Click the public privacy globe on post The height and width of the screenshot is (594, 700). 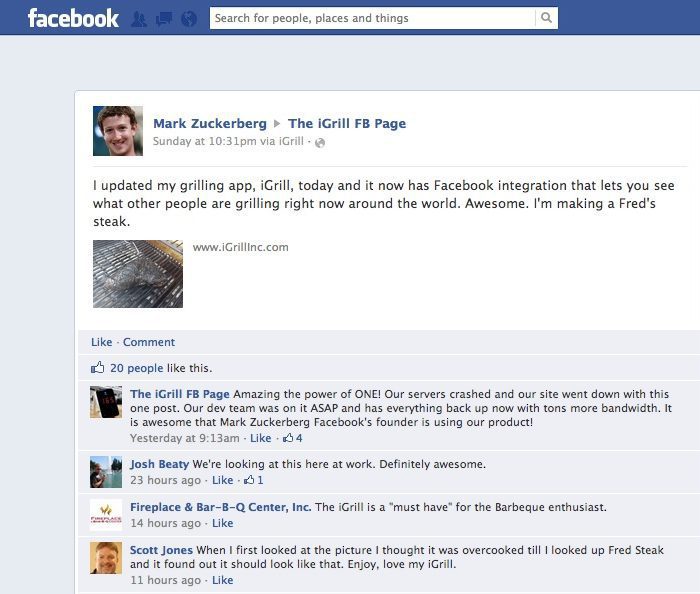pyautogui.click(x=319, y=143)
